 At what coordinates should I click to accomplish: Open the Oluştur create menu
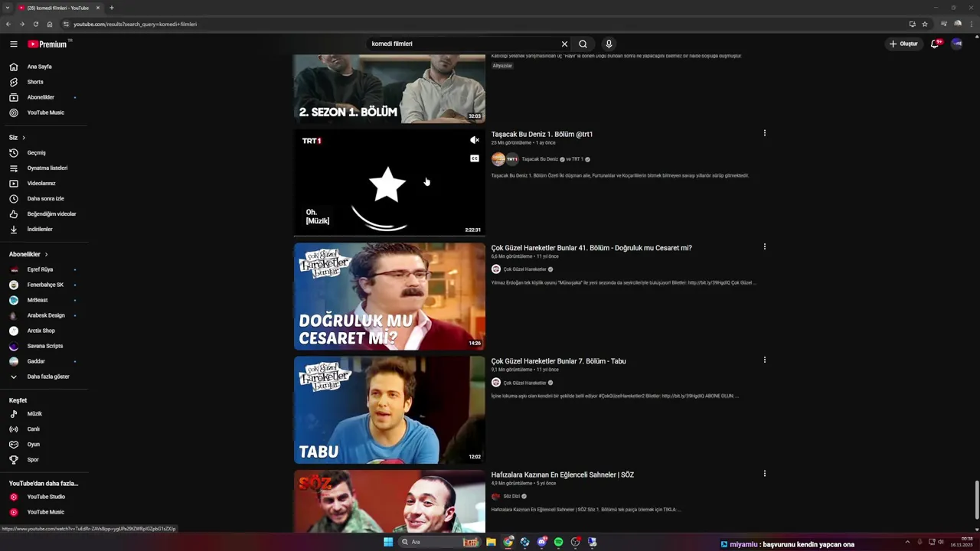(x=903, y=44)
